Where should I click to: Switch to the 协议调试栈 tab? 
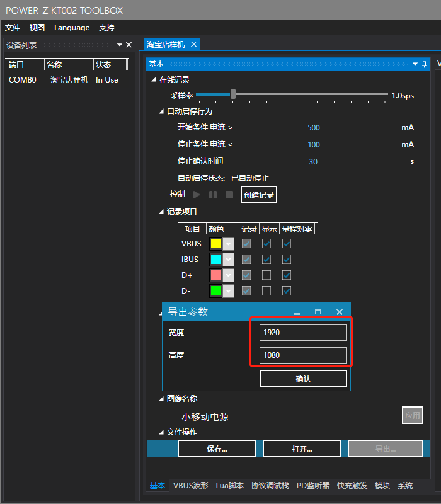click(x=270, y=485)
